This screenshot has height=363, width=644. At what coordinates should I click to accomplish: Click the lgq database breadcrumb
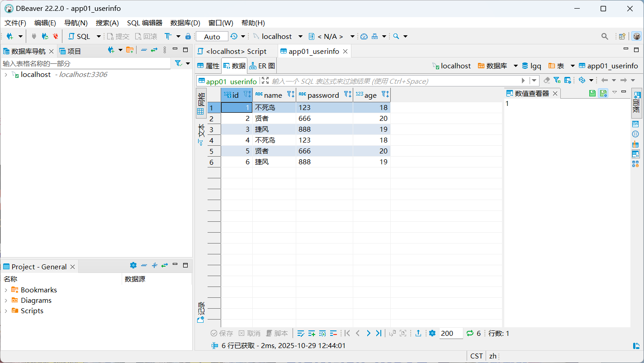[x=531, y=66]
